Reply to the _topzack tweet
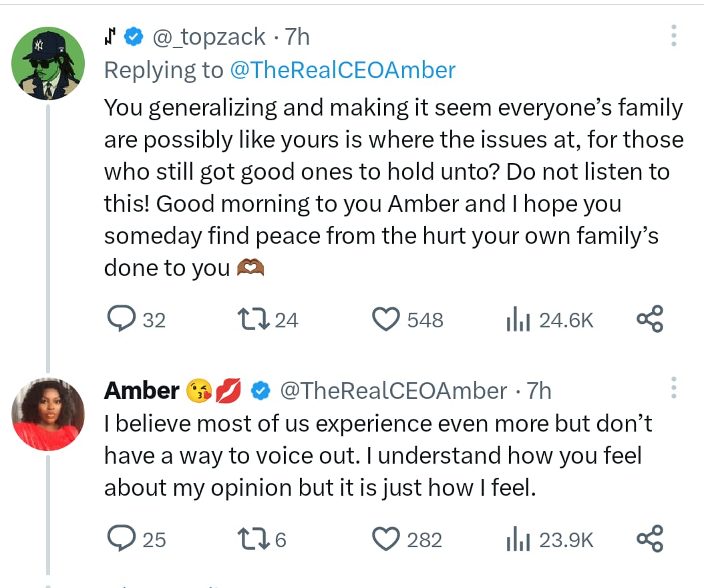The height and width of the screenshot is (588, 704). tap(122, 319)
